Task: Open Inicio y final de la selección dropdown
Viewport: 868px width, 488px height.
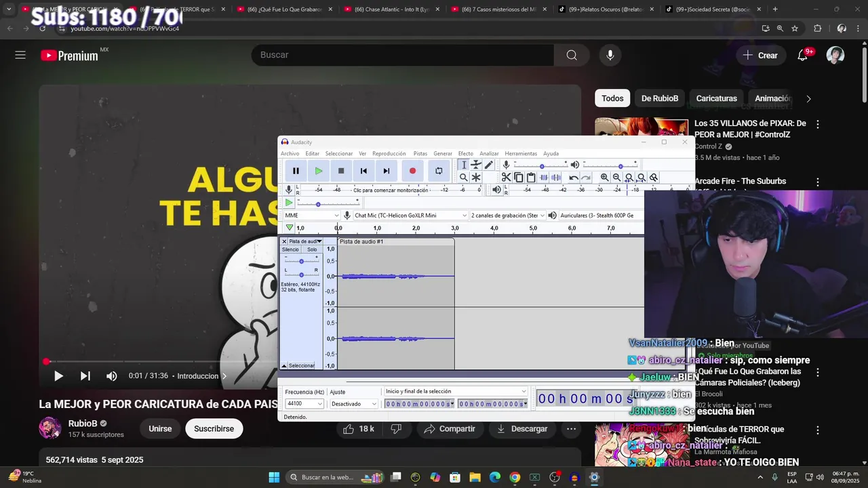Action: pyautogui.click(x=456, y=392)
